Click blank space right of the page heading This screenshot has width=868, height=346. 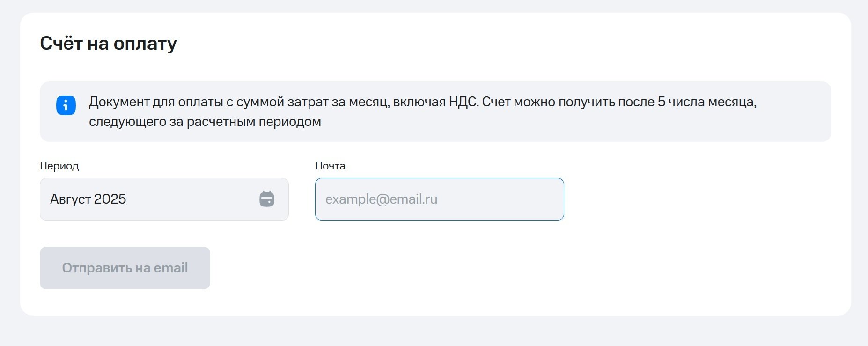click(468, 43)
